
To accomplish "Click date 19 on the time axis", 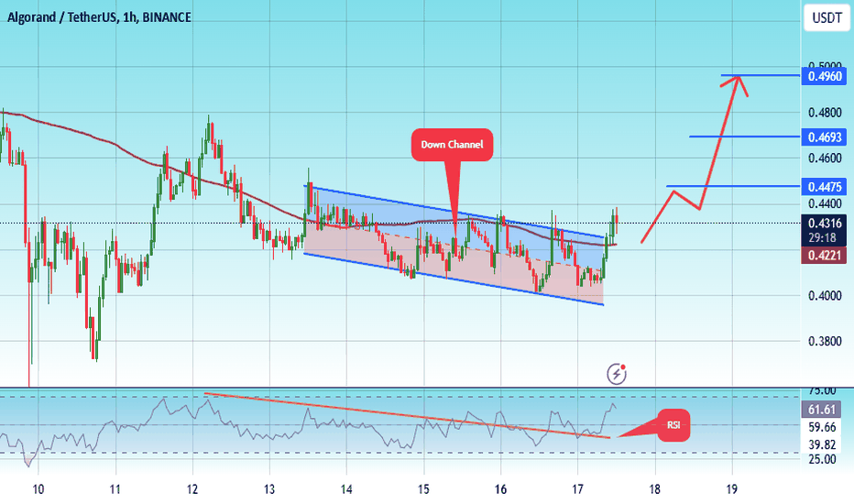I will [732, 489].
